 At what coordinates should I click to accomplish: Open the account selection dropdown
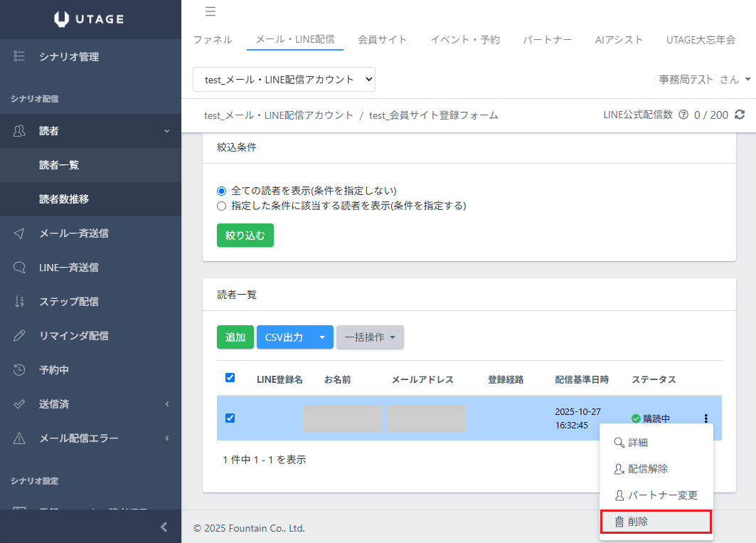coord(284,80)
